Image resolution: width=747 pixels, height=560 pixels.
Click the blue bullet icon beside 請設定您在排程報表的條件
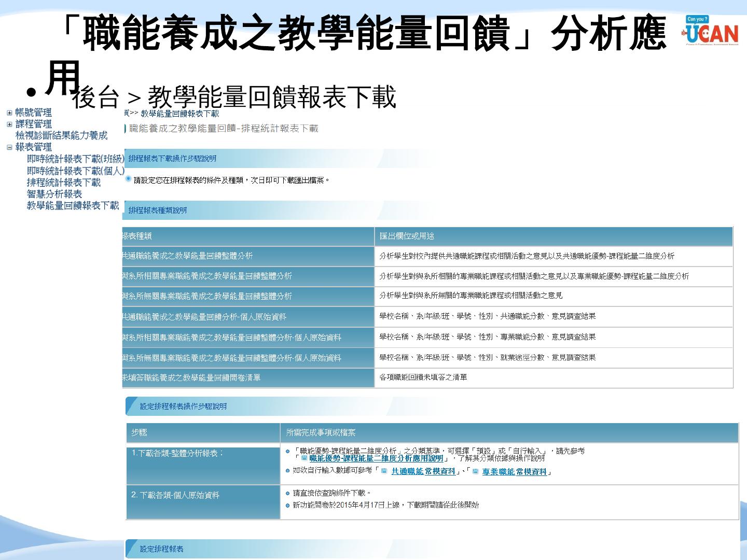129,179
